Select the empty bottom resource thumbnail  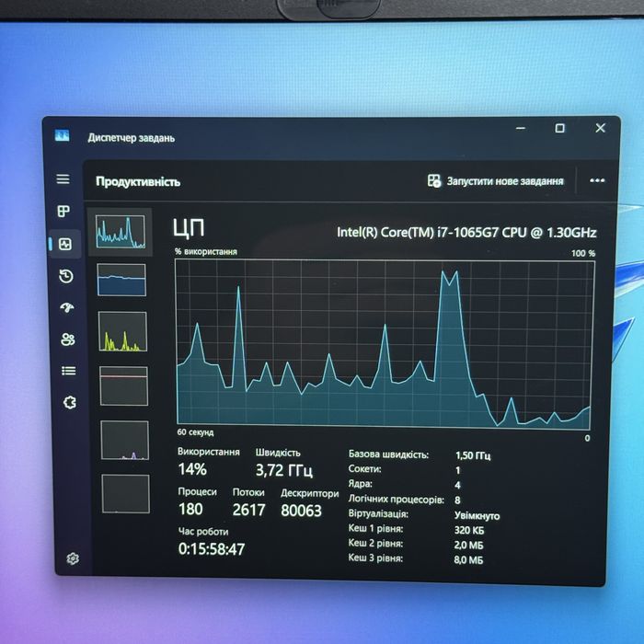click(x=125, y=494)
